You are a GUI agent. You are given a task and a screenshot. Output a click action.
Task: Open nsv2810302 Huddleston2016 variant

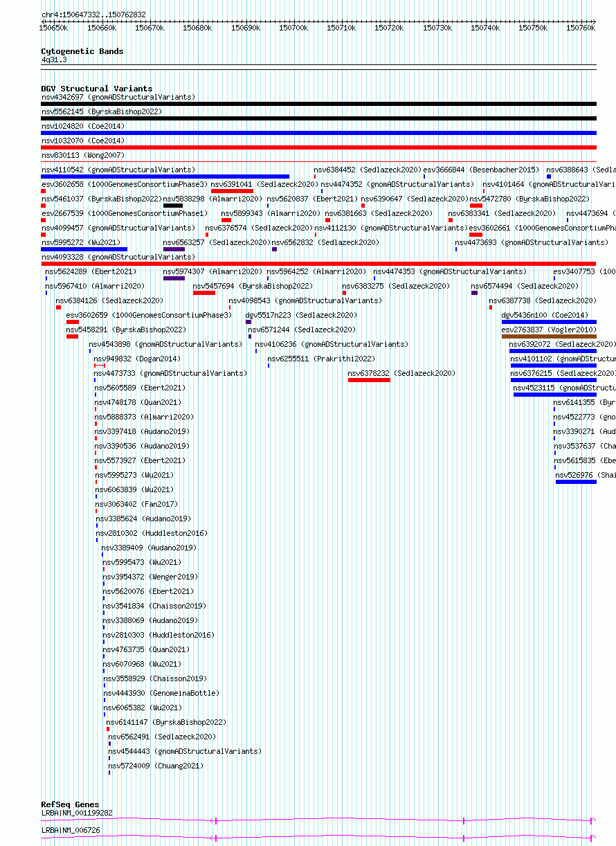click(151, 533)
